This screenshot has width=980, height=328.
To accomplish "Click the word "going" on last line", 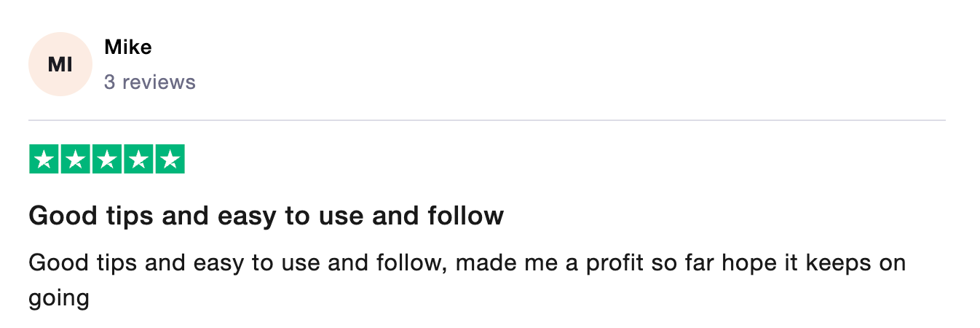I will coord(58,299).
